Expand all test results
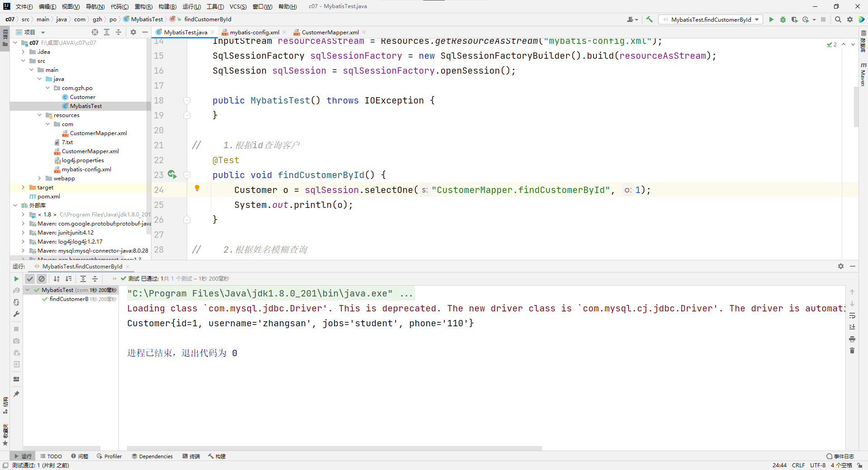Image resolution: width=868 pixels, height=470 pixels. [83, 279]
